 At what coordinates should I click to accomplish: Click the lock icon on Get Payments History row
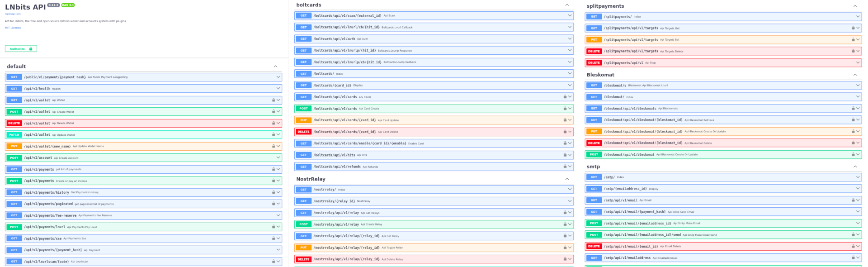[274, 192]
